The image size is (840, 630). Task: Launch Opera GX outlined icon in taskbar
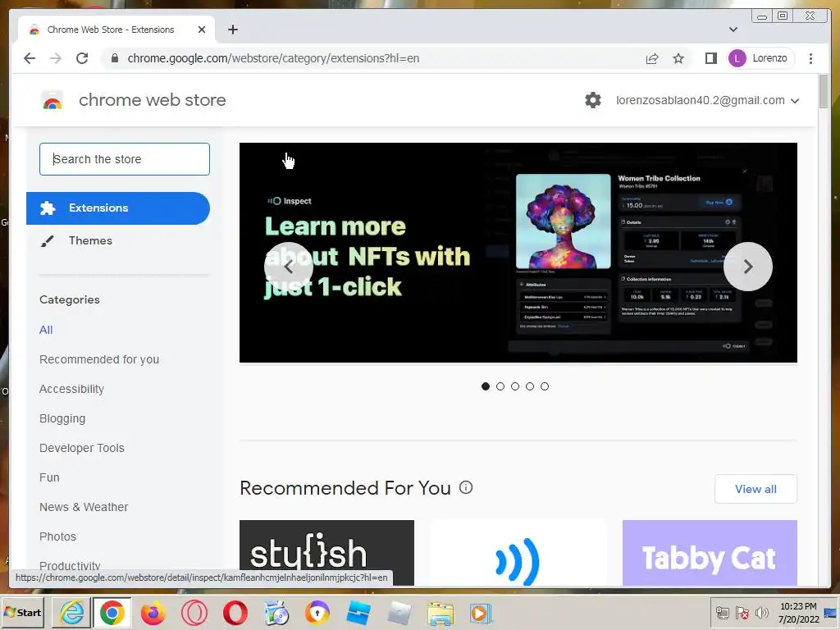(x=194, y=613)
